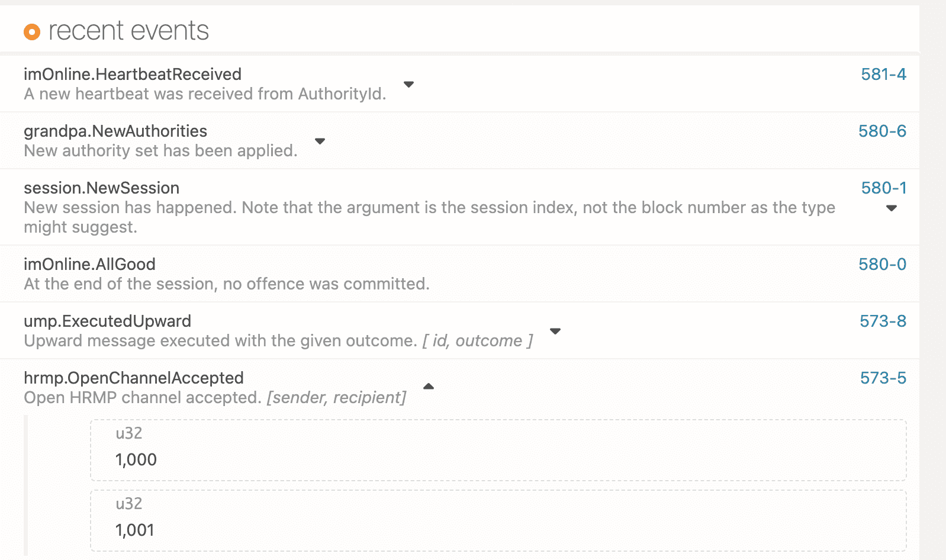Expand the imOnline.HeartbeatReceived event details
Screen dimensions: 946x560
408,85
